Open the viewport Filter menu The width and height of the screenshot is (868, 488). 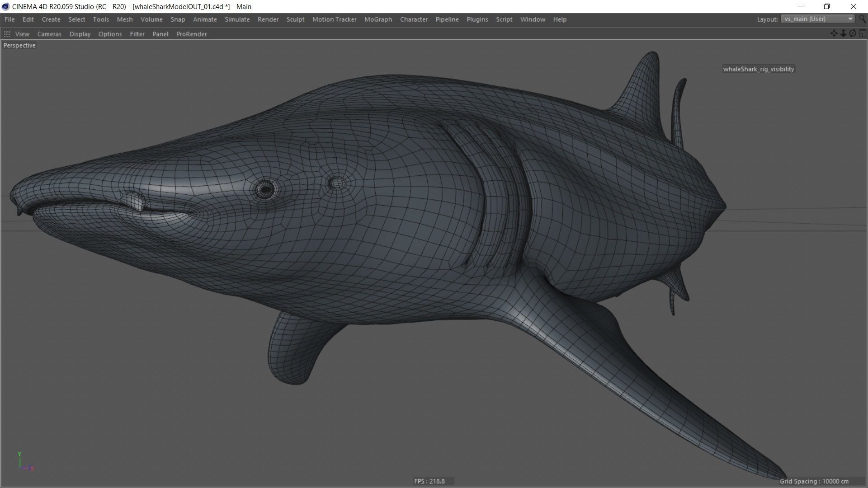coord(137,34)
